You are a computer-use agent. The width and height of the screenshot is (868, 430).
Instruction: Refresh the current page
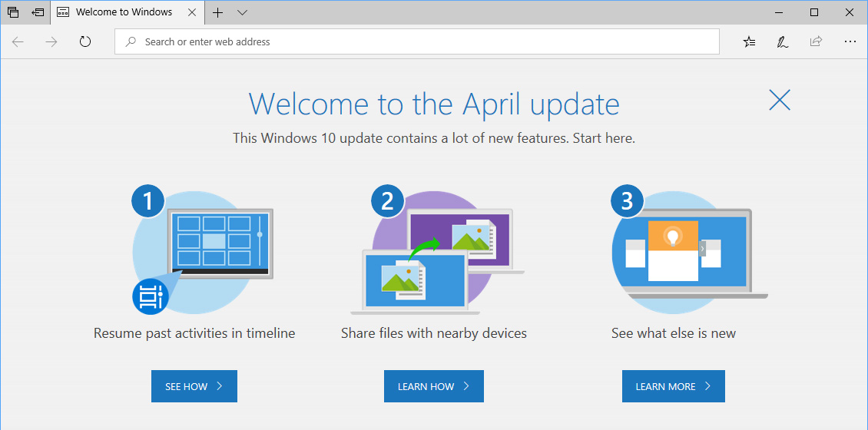click(84, 41)
